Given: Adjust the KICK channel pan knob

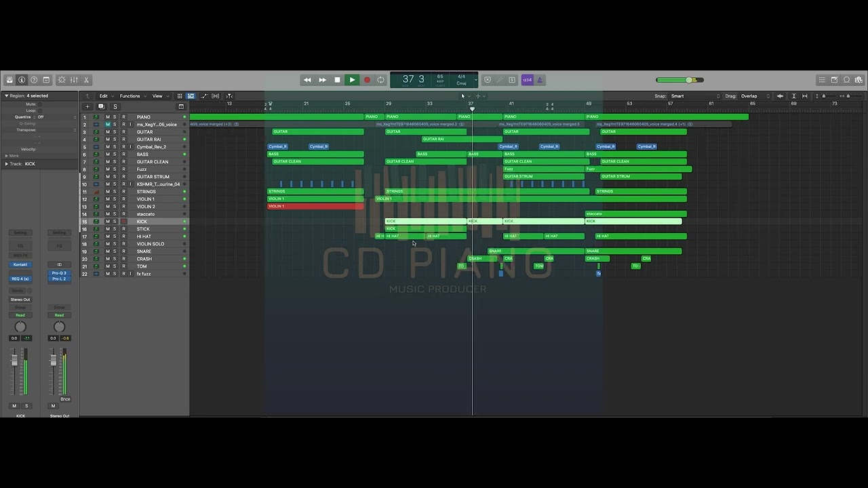Looking at the screenshot, I should (20, 327).
